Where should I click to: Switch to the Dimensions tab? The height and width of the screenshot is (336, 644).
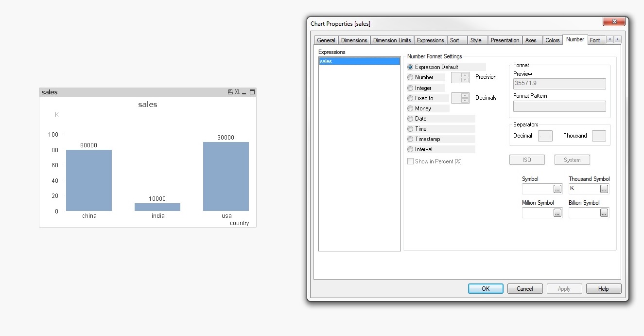[354, 40]
